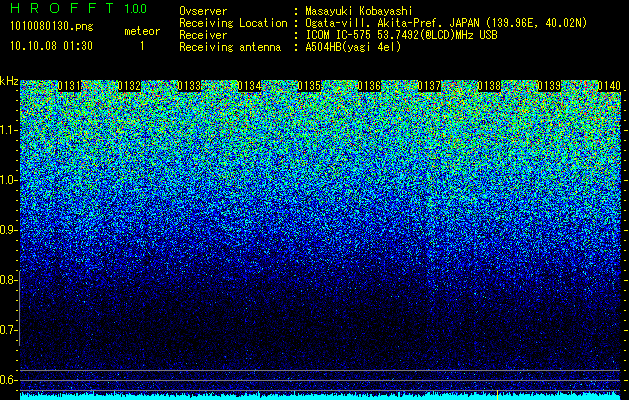
Task: Click the 1.0.0 version number
Action: 136,8
